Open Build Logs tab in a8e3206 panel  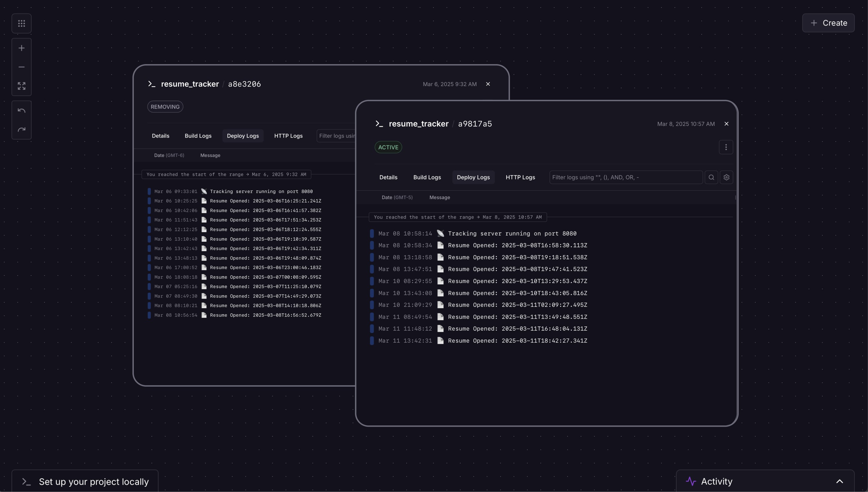[x=198, y=136]
